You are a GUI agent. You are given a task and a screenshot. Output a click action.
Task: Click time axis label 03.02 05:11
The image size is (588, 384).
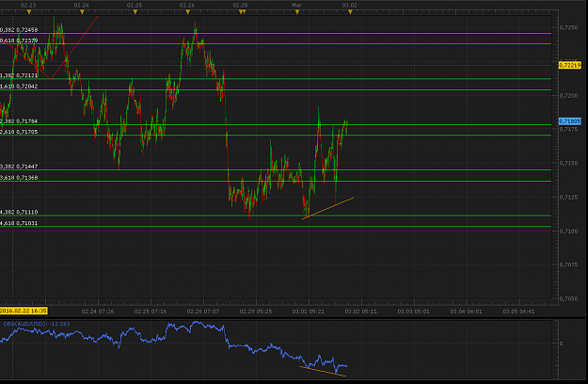[361, 312]
